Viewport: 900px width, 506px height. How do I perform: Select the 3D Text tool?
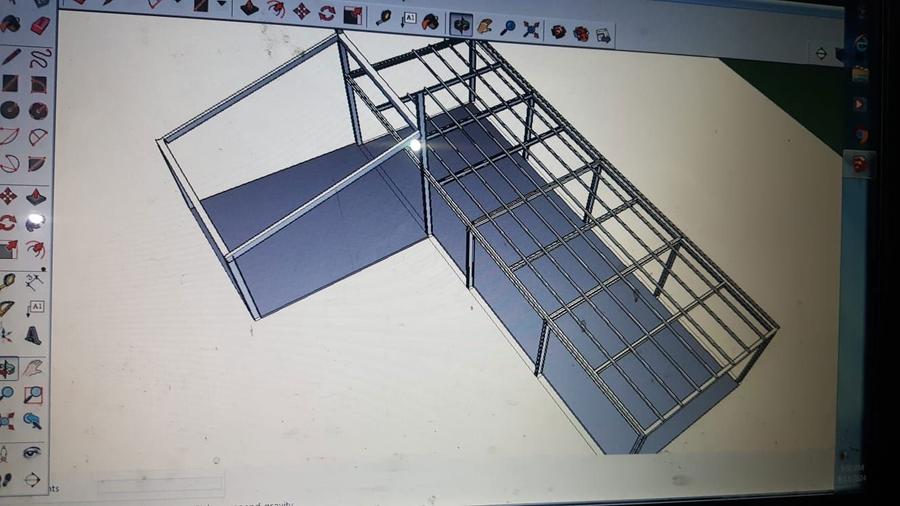33,336
